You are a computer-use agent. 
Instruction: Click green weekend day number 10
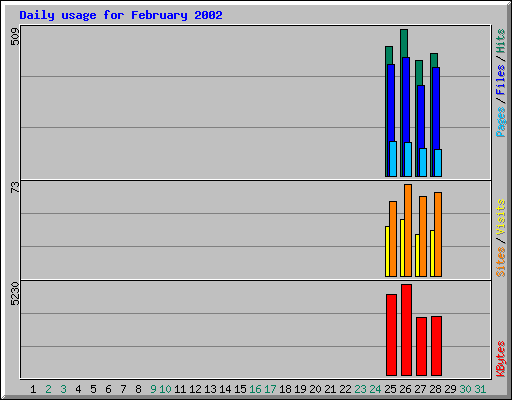coord(165,389)
